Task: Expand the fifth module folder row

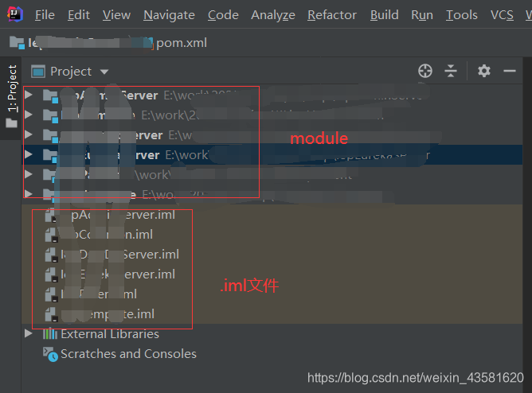Action: [x=29, y=174]
